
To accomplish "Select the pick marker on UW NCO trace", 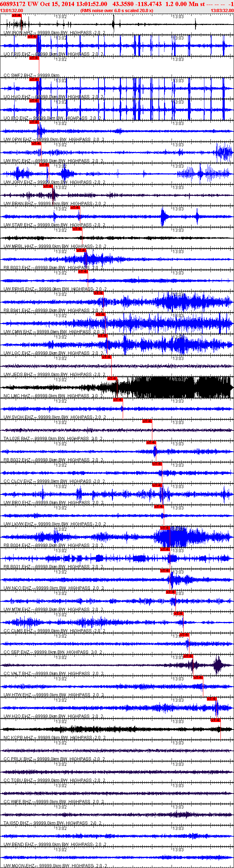I will 165,571.
